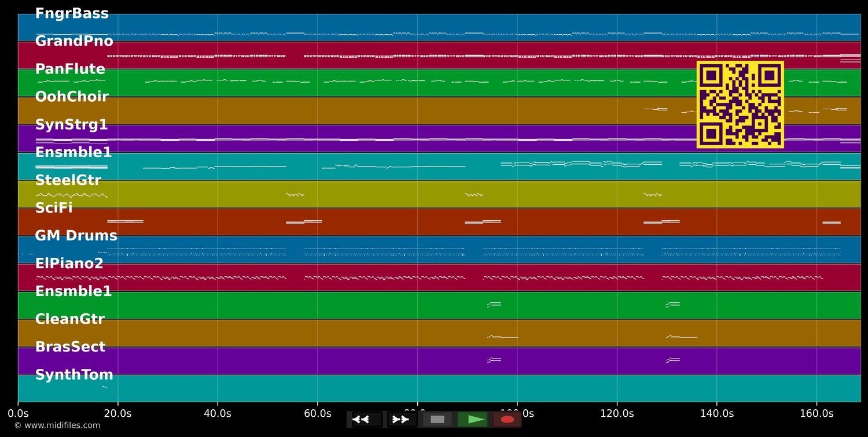
Task: Click the BrasSect track label
Action: click(71, 347)
